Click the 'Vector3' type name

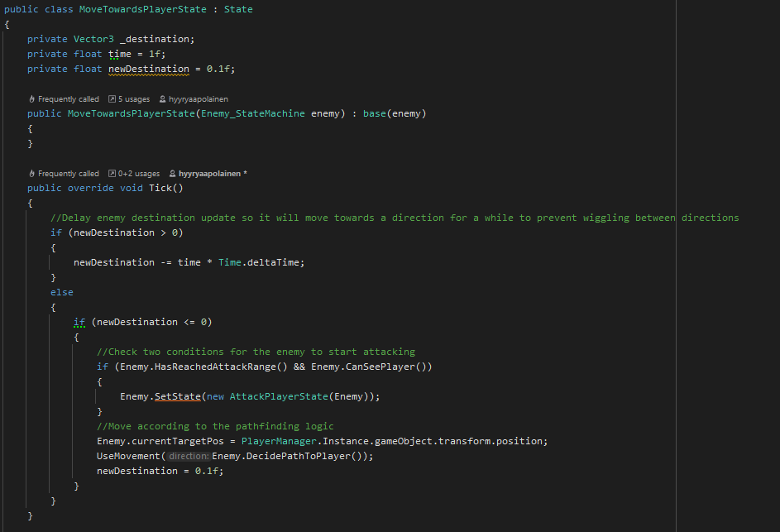coord(93,39)
